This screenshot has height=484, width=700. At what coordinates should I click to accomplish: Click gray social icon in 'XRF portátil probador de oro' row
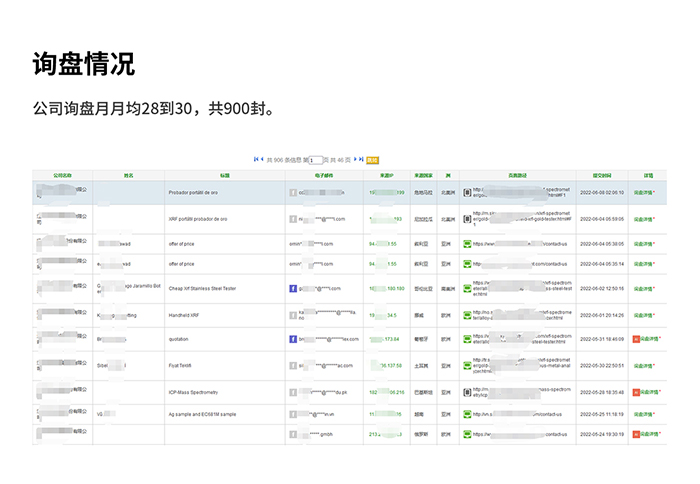(x=293, y=219)
